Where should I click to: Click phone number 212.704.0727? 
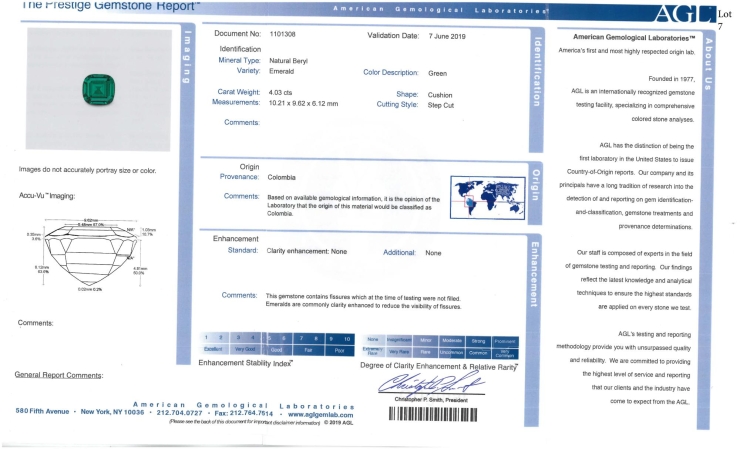pyautogui.click(x=179, y=413)
